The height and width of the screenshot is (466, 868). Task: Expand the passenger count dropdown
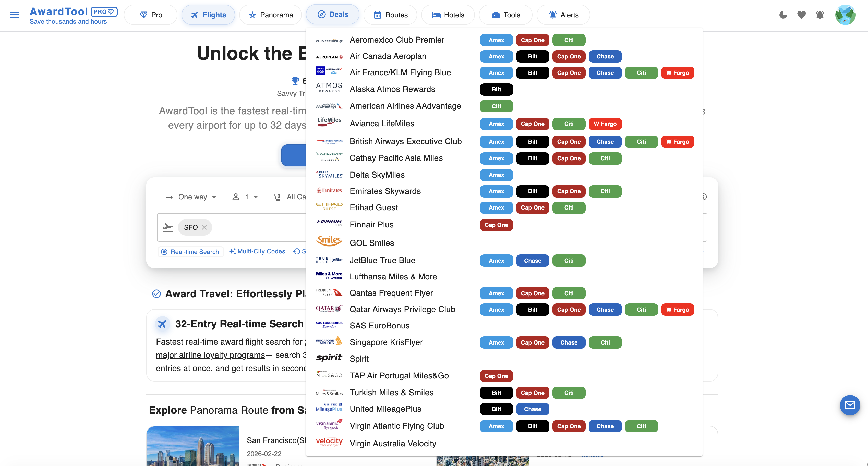245,197
